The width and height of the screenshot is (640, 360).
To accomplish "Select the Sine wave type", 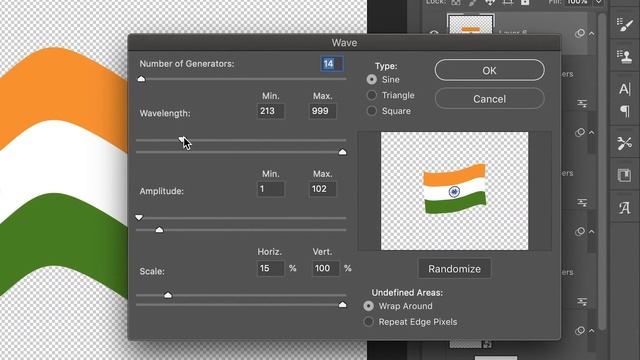I will tap(371, 80).
